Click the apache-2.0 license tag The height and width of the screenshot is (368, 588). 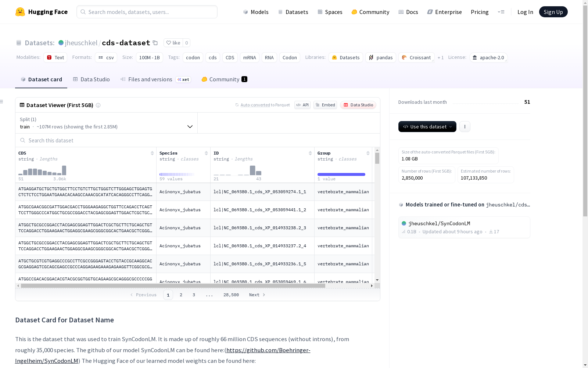488,57
